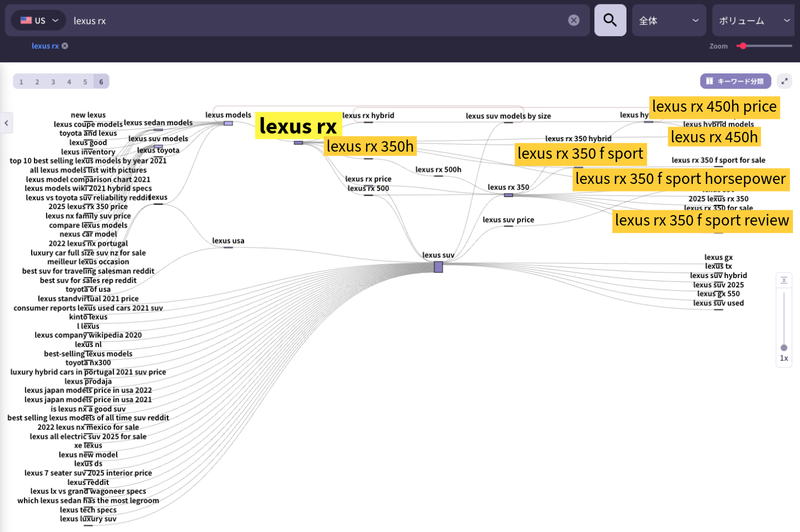
Task: Click the lexus suv models by size keyword
Action: [508, 116]
